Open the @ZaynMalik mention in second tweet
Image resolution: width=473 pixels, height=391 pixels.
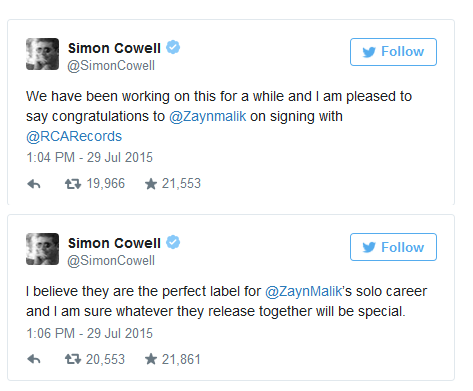point(304,292)
